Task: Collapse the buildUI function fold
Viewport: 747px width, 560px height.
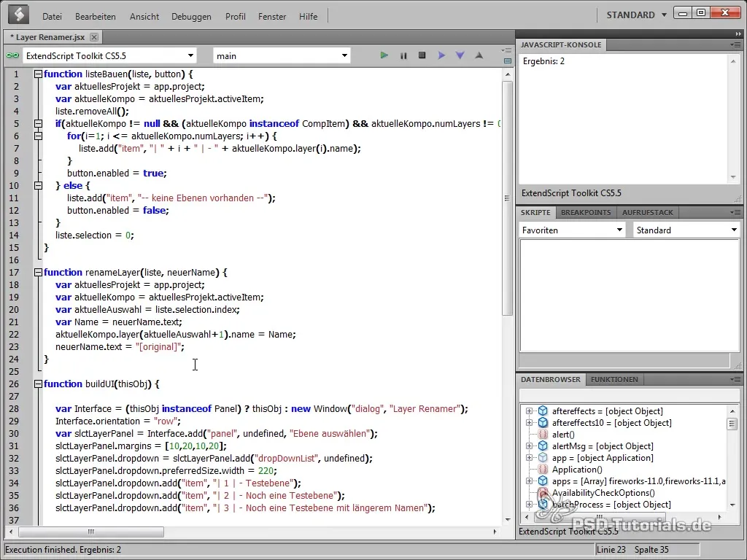Action: [x=38, y=384]
